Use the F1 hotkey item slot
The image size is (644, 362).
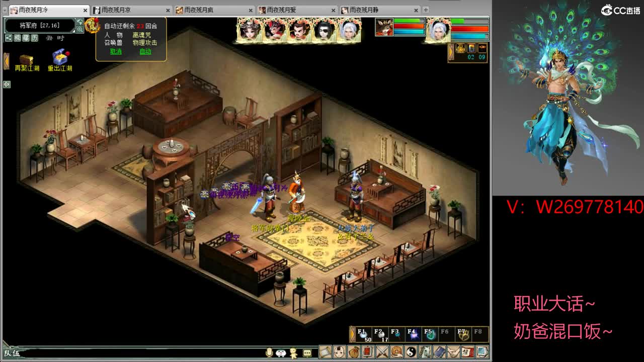364,334
